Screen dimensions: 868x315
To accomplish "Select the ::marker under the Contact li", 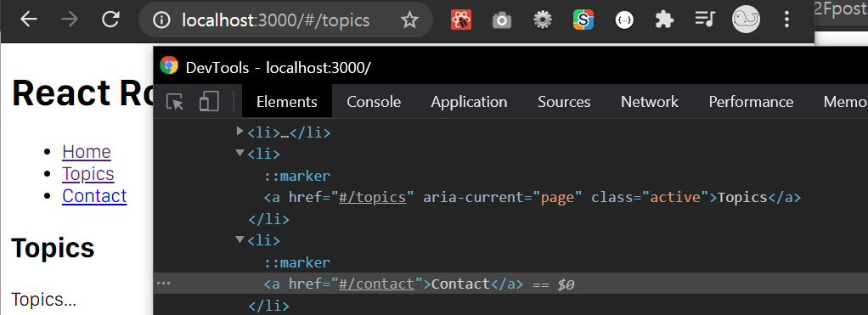I will click(x=296, y=262).
